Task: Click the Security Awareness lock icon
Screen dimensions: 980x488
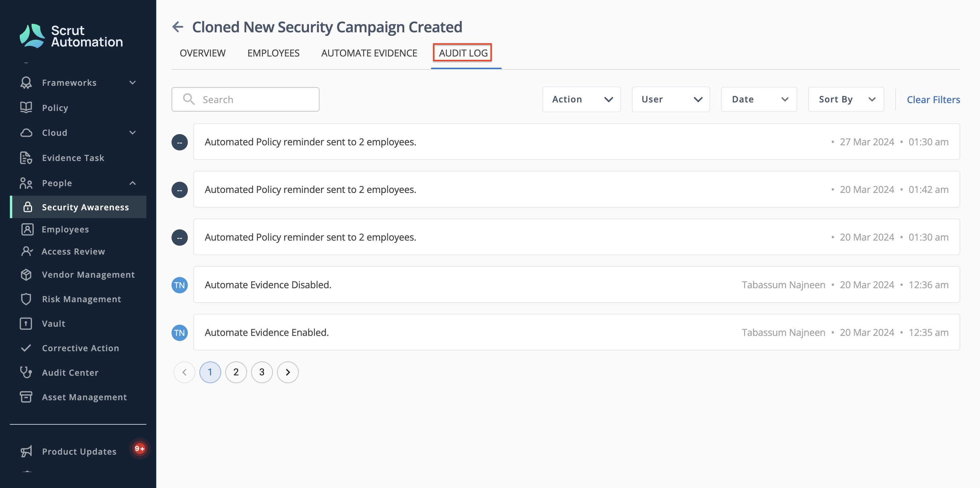Action: (27, 207)
